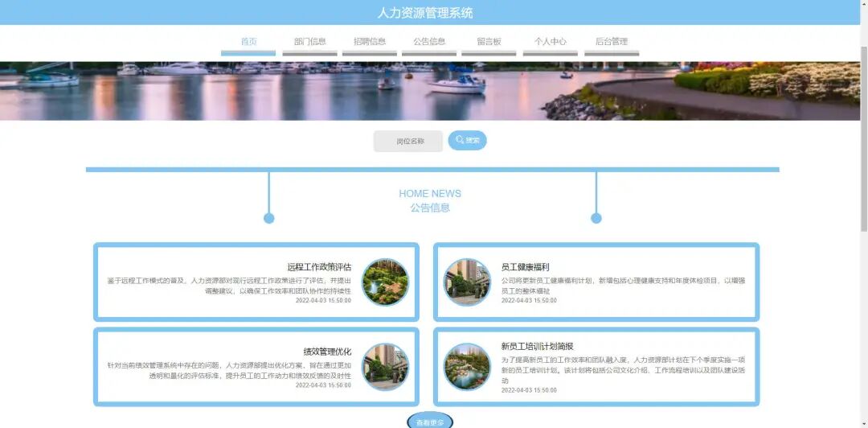Open the 绩效管理优化 announcement title

pyautogui.click(x=327, y=352)
